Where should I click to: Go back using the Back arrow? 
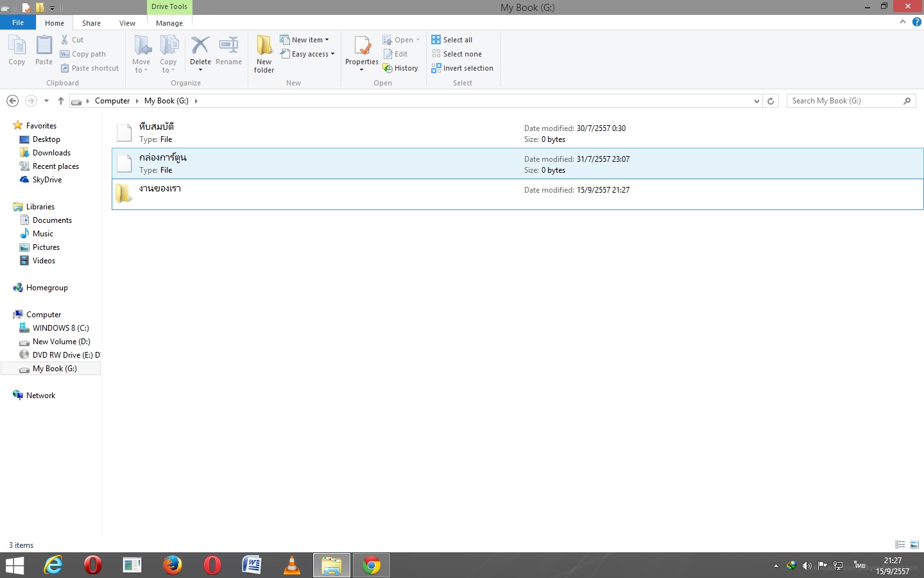(12, 101)
